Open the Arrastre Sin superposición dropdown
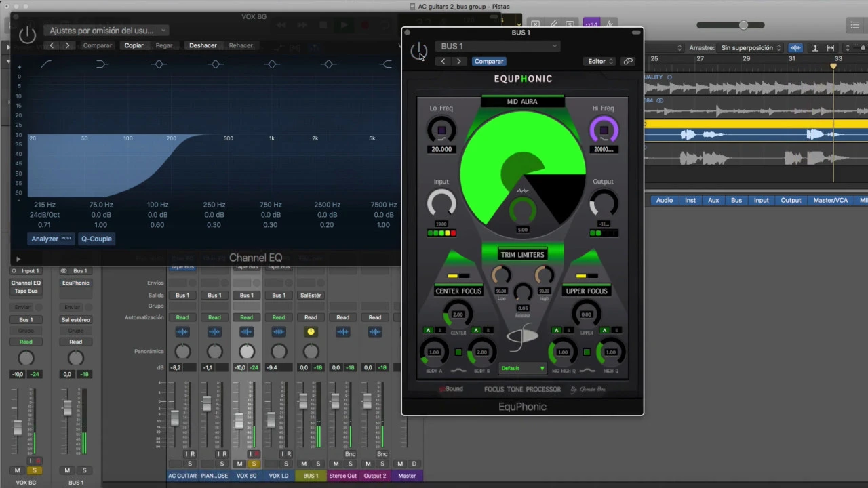 tap(751, 48)
